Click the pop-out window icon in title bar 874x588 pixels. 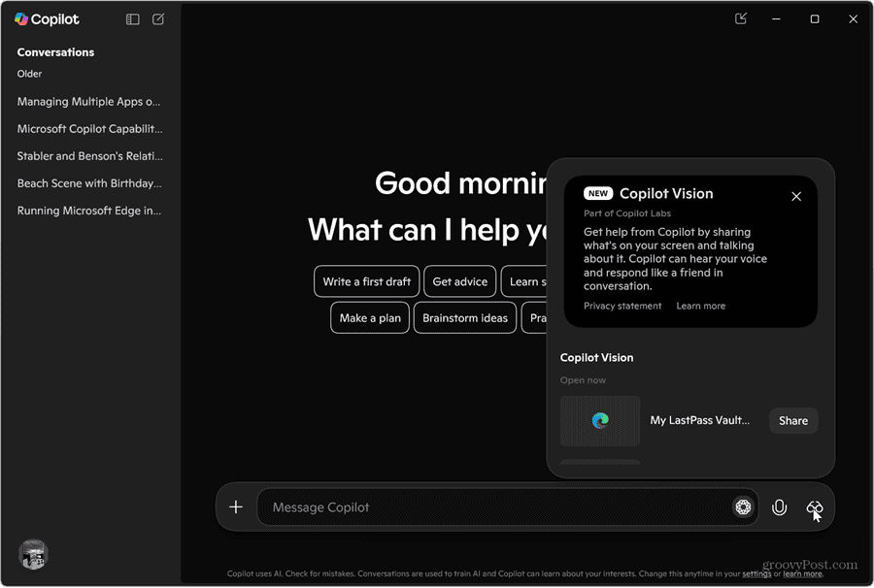741,19
